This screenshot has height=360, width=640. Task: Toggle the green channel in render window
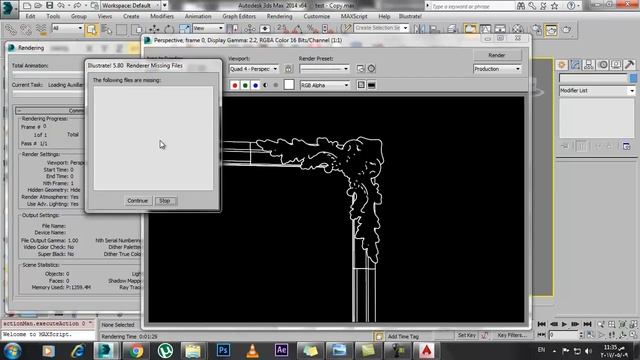[x=245, y=85]
